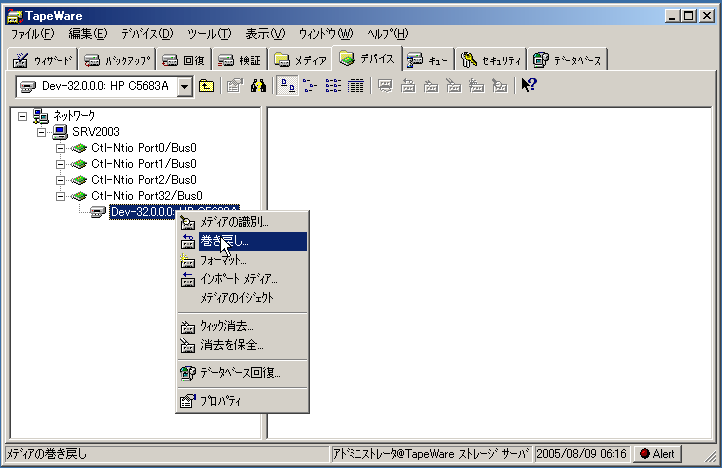Collapse the SRV2003 tree node
722x468 pixels.
(x=41, y=132)
